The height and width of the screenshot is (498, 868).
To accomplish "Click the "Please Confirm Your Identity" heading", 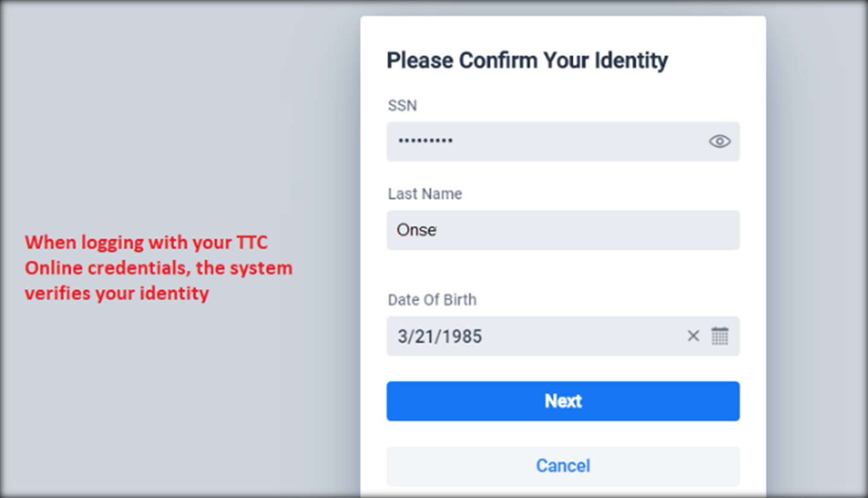I will 527,60.
